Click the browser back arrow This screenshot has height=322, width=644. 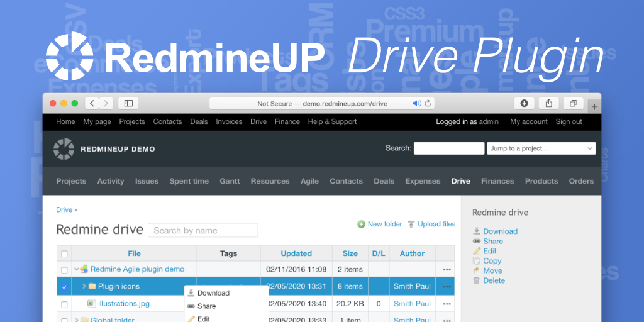[92, 103]
